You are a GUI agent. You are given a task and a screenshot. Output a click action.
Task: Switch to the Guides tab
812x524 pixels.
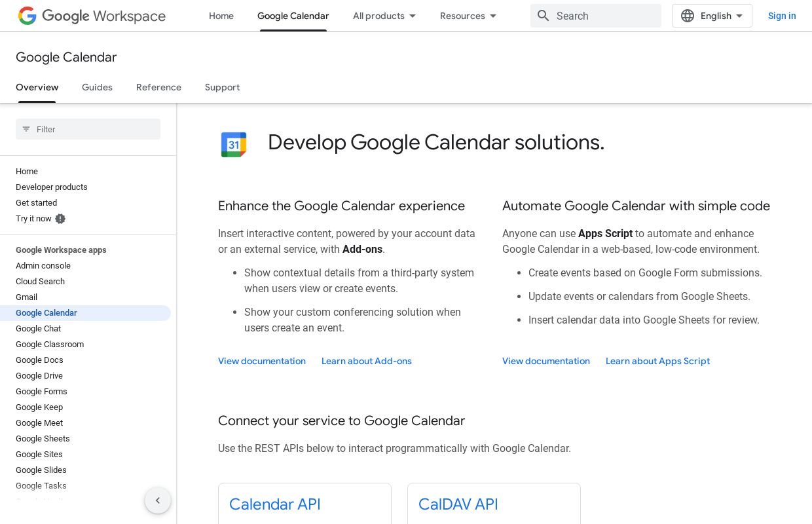(x=97, y=87)
